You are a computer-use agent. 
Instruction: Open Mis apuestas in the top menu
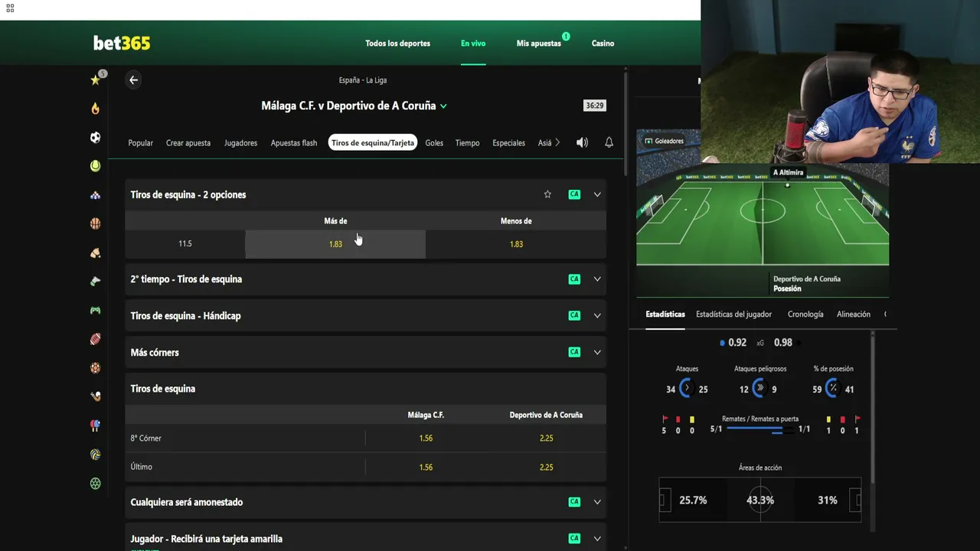coord(539,44)
